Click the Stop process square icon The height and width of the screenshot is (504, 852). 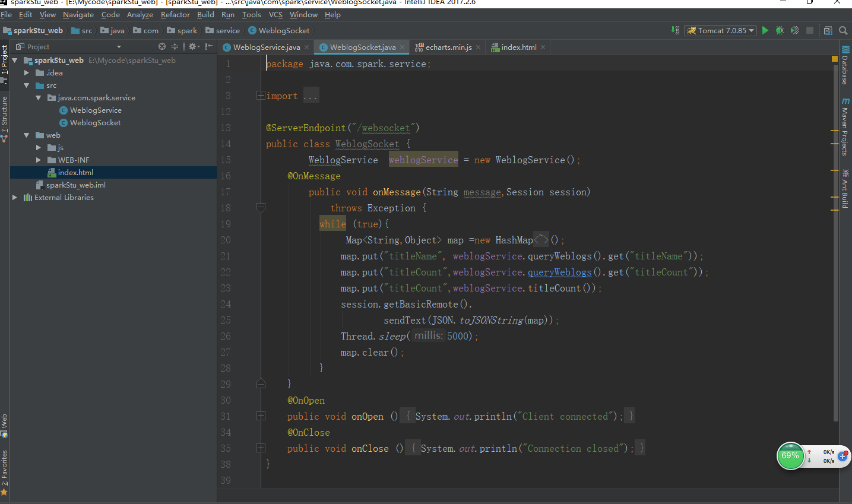[x=810, y=30]
